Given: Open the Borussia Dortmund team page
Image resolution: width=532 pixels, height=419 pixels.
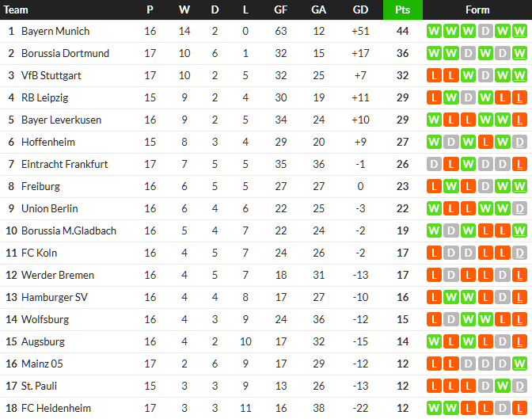Looking at the screenshot, I should click(65, 53).
